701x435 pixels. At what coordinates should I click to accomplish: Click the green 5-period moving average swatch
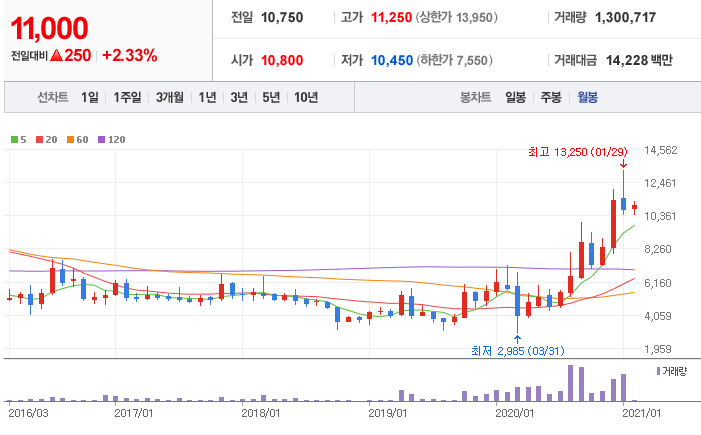click(x=14, y=139)
